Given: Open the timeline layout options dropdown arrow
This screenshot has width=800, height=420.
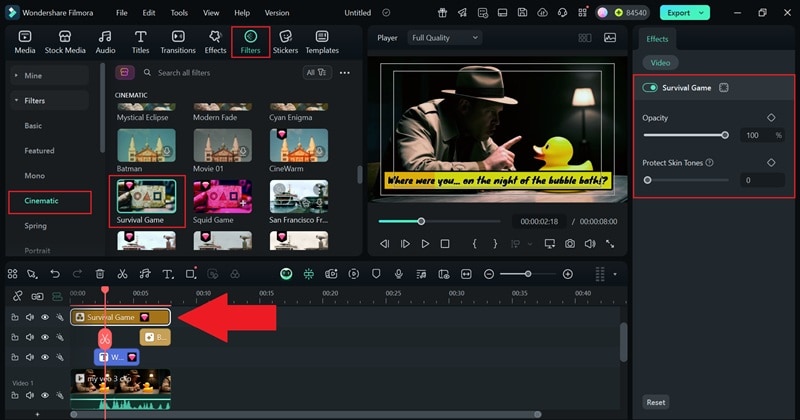Looking at the screenshot, I should tap(615, 274).
